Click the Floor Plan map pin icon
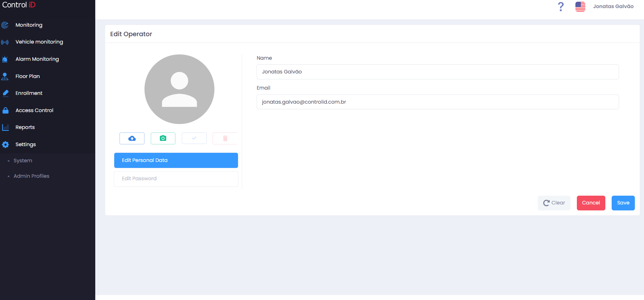Viewport: 644px width, 300px height. [5, 76]
